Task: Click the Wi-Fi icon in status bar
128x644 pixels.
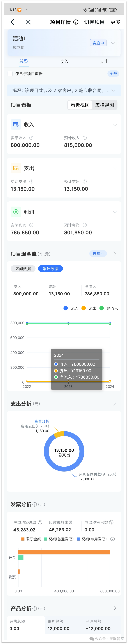Action: pos(105,10)
